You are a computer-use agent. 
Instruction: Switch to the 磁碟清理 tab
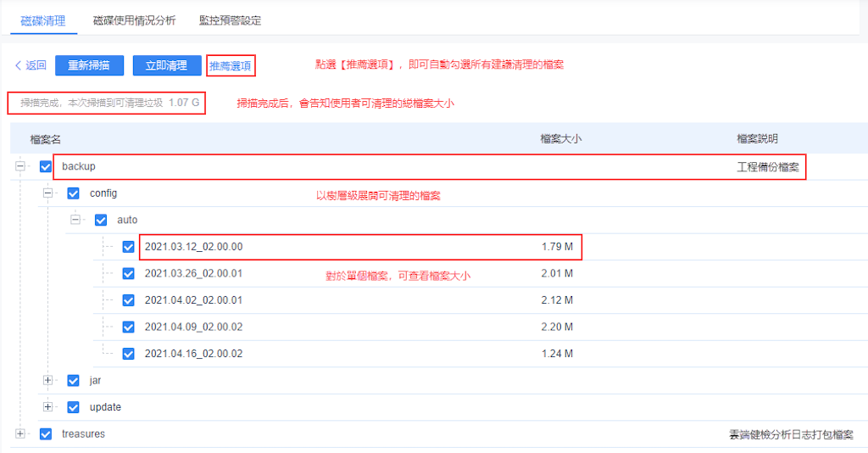43,21
